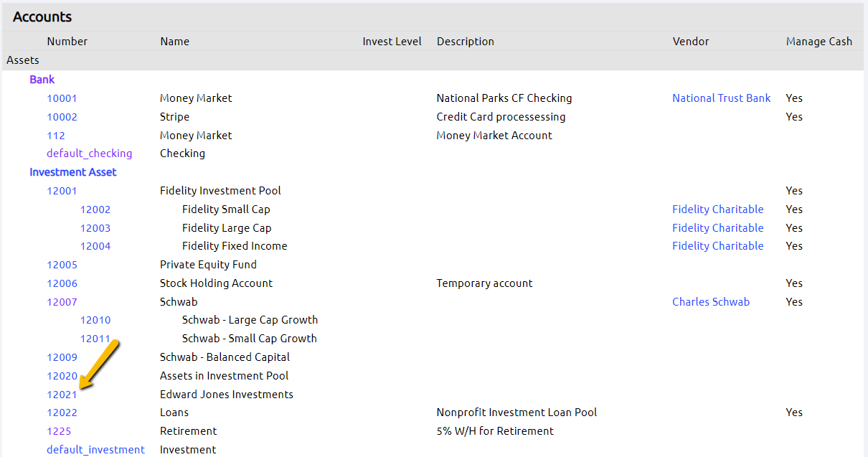Select the Fidelity Small Cap name
This screenshot has width=868, height=457.
coord(226,209)
